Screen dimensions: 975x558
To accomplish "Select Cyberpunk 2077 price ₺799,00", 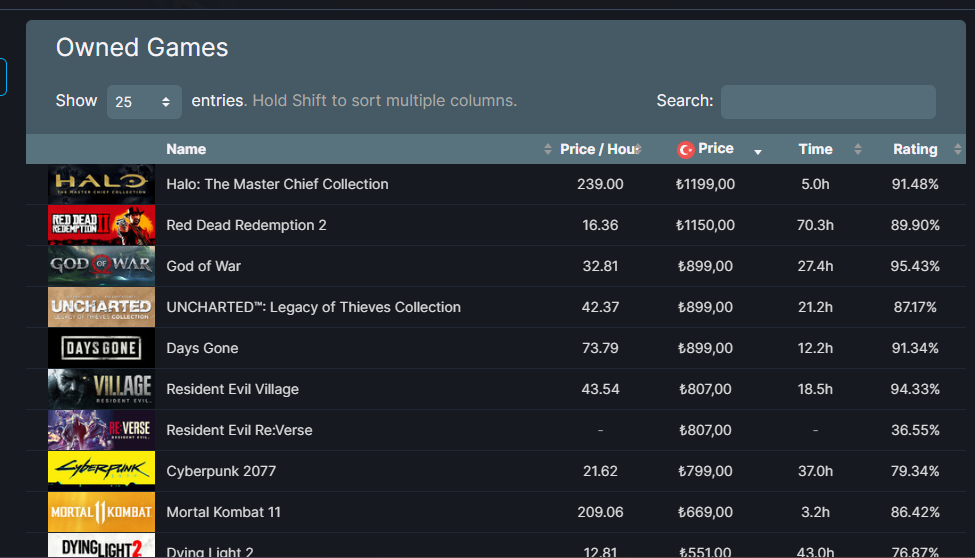I will coord(705,472).
